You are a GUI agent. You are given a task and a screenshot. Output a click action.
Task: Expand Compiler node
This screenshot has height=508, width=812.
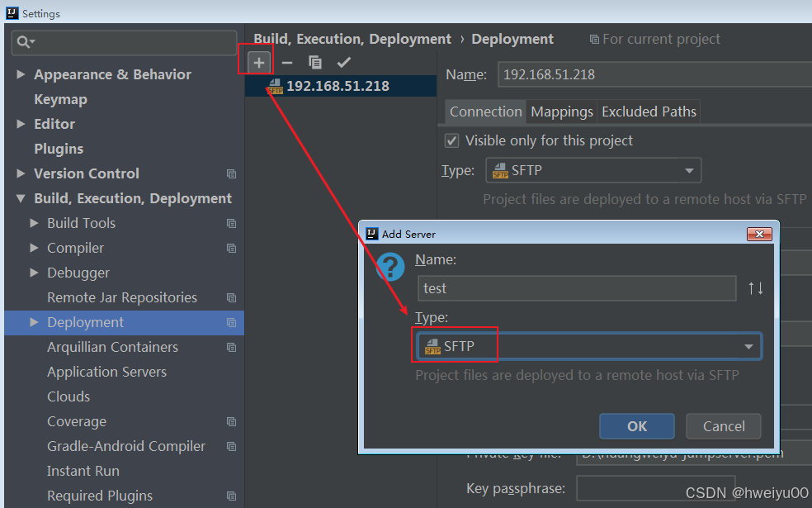coord(34,248)
